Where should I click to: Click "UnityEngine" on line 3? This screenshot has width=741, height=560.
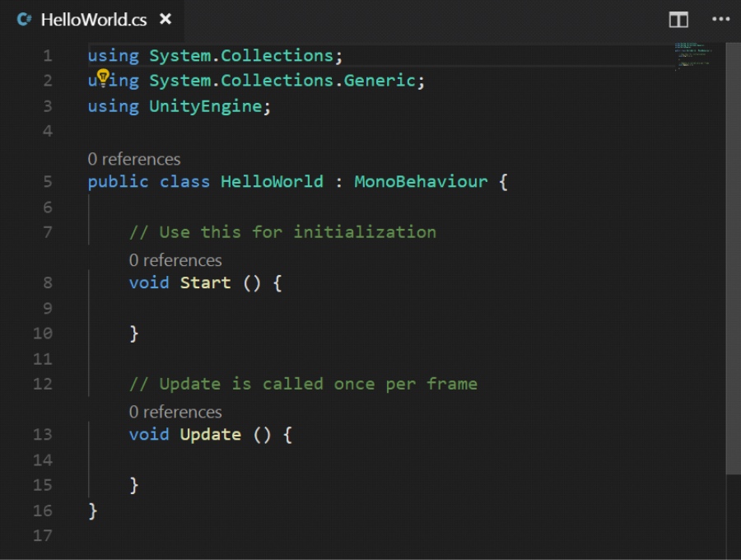[x=206, y=106]
